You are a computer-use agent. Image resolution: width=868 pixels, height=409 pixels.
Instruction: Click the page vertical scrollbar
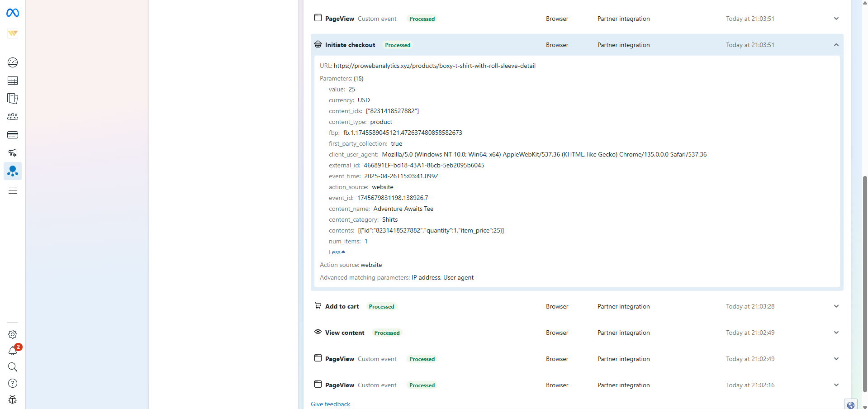[x=865, y=271]
